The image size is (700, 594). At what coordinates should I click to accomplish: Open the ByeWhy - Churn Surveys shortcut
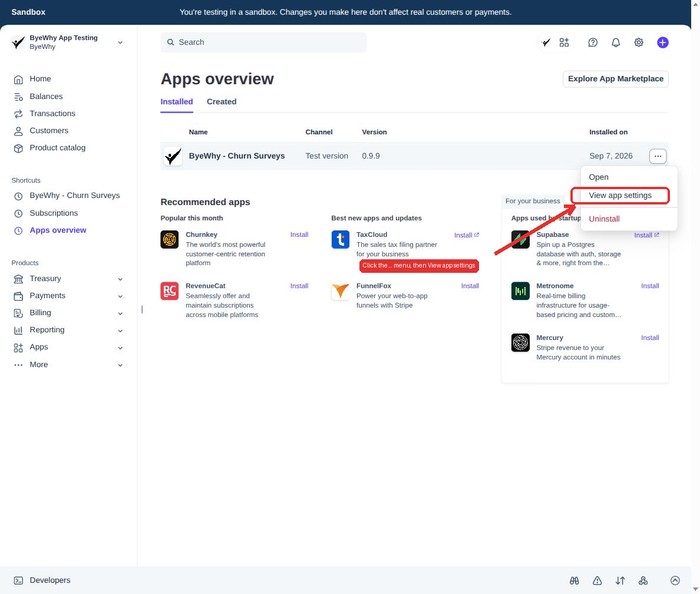coord(75,196)
